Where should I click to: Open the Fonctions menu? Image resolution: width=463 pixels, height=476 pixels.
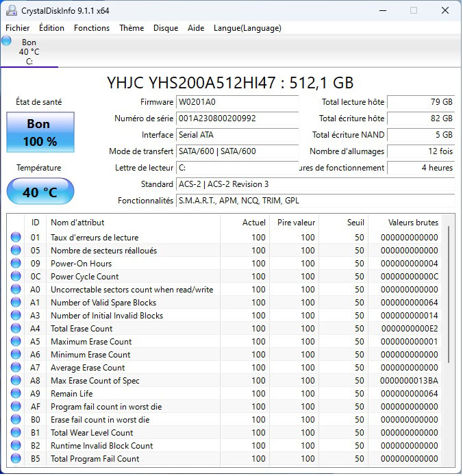tap(92, 28)
